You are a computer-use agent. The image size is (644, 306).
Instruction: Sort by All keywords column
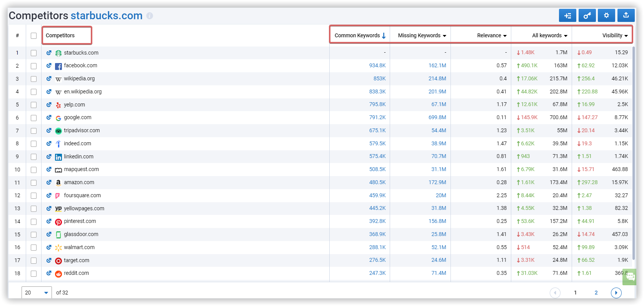pos(550,35)
